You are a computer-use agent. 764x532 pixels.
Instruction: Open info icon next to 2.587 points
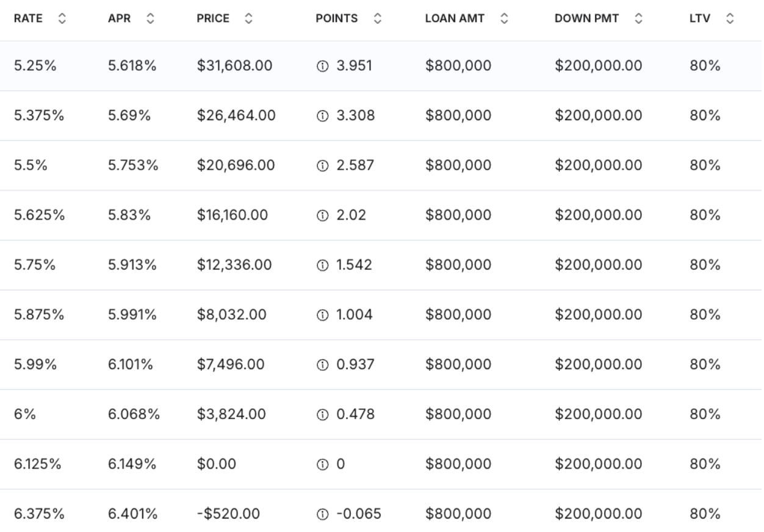click(x=321, y=165)
